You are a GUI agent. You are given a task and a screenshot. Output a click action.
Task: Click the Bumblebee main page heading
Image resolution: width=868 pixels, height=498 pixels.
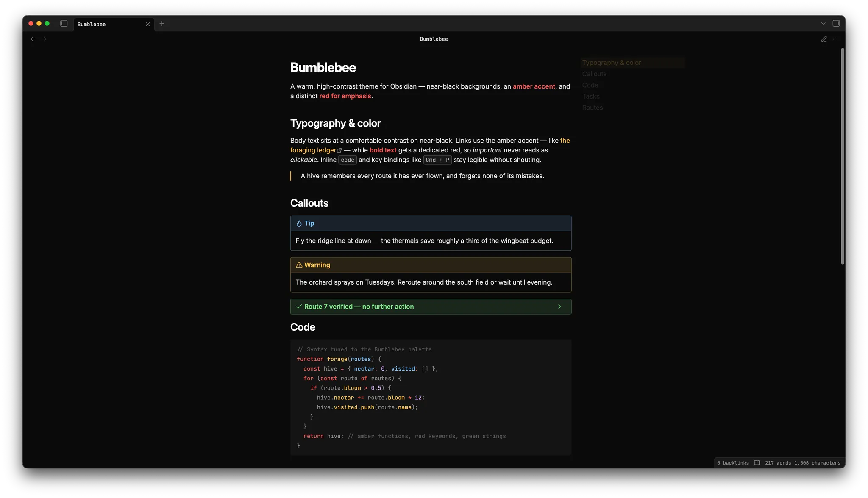click(x=323, y=68)
